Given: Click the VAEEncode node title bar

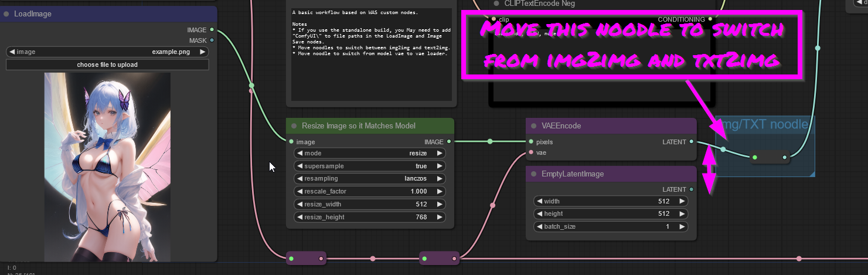Looking at the screenshot, I should coord(611,125).
